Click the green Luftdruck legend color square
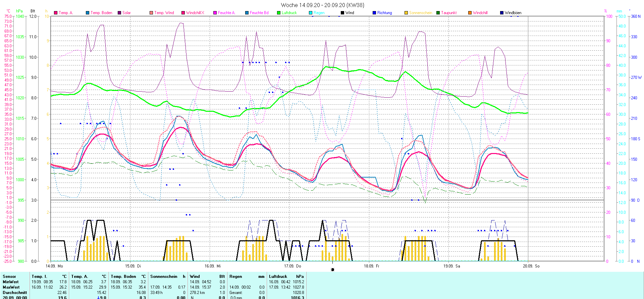 click(279, 13)
